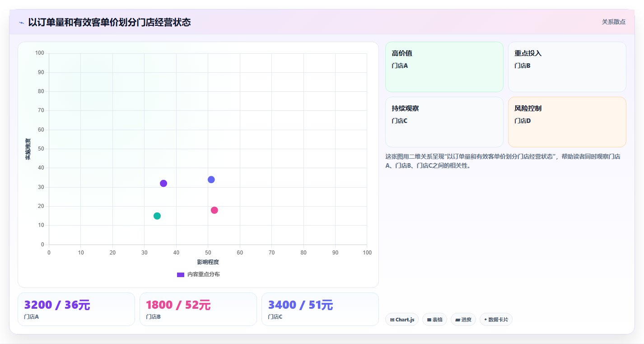Select the 3200 / 36元 stat card
This screenshot has height=344, width=644.
(x=76, y=309)
